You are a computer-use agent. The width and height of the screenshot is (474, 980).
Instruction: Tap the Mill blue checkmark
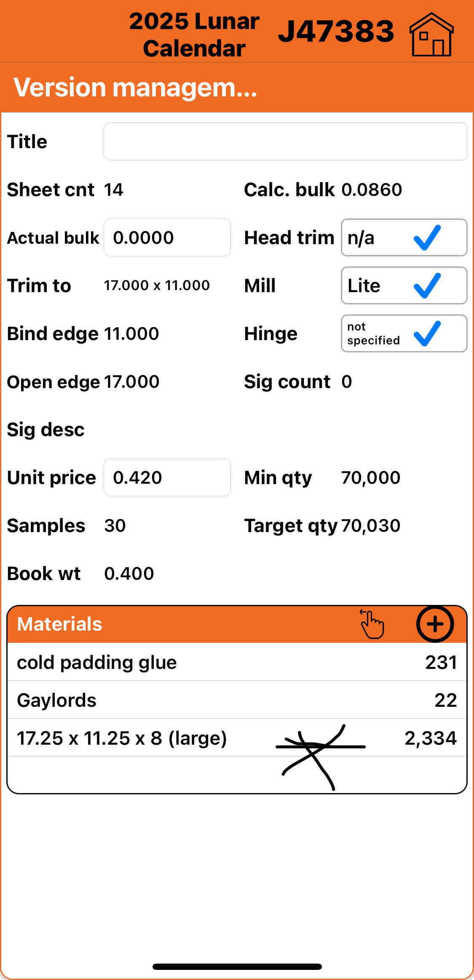(427, 285)
